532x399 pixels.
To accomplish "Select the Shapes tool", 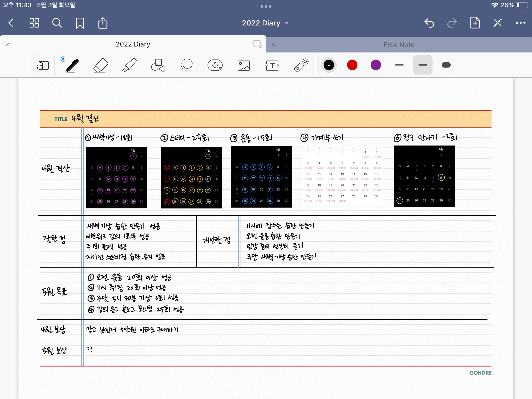I will pos(158,65).
